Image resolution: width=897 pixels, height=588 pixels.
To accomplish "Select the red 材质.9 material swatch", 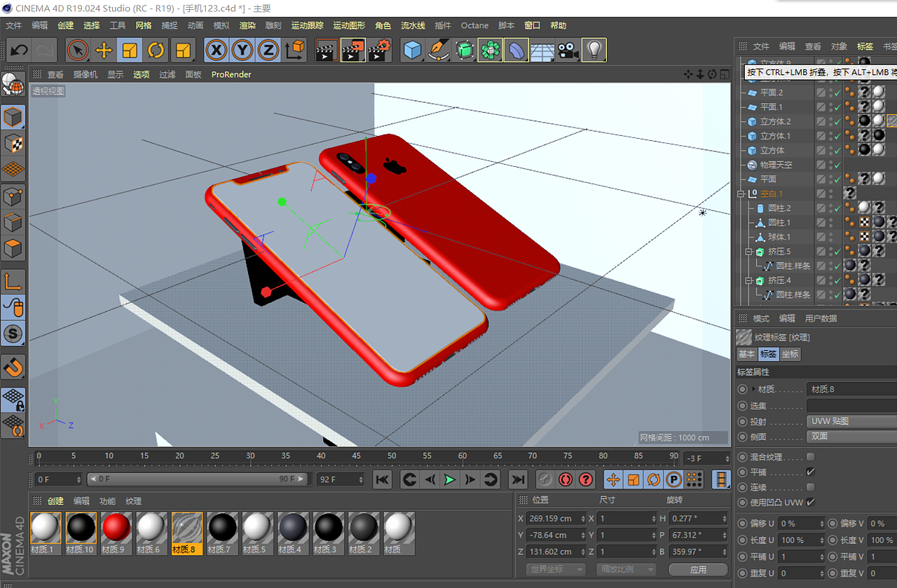I will [x=116, y=533].
